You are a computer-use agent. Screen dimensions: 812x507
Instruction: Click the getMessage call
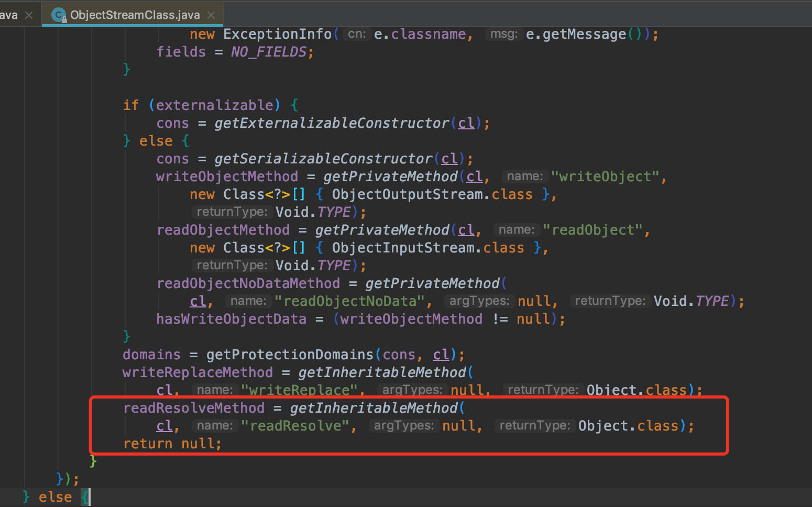click(584, 34)
